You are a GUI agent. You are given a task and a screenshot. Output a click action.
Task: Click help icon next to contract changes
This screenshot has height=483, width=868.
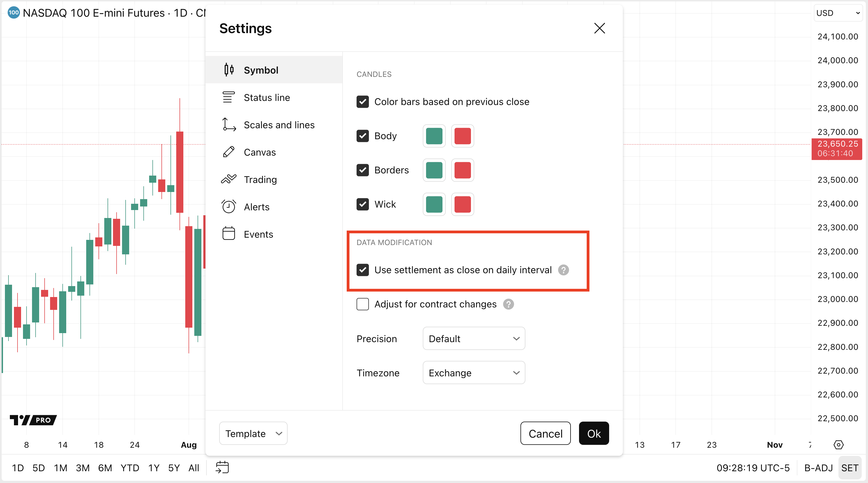pos(508,304)
